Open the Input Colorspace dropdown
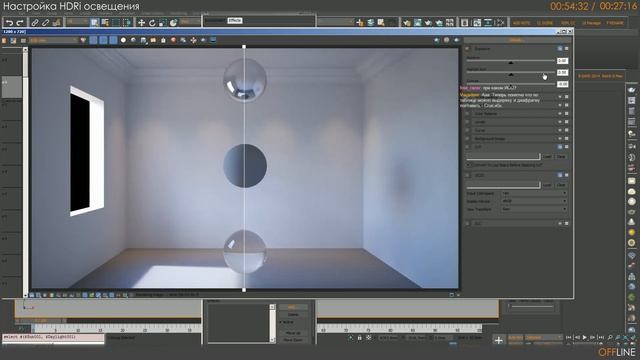The image size is (640, 360). tap(534, 193)
